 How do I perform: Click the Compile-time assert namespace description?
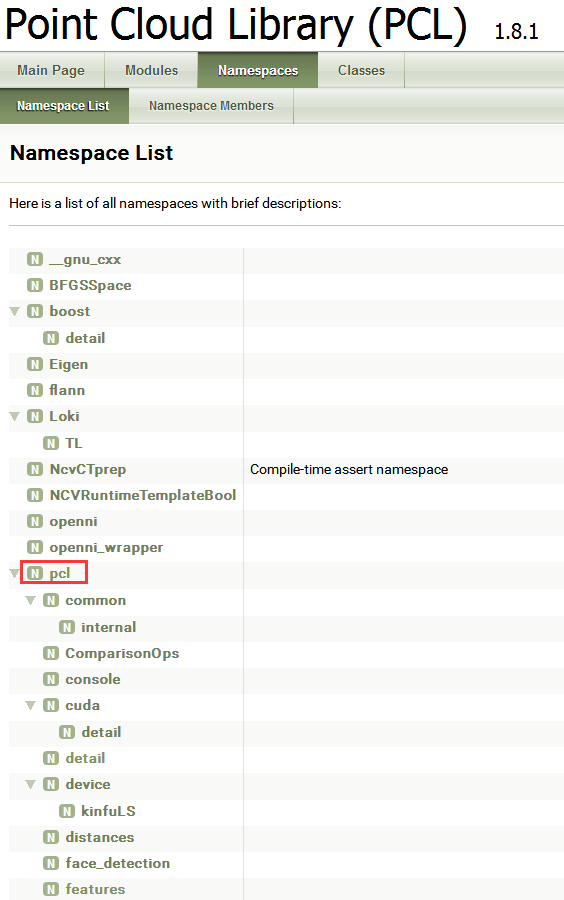[349, 470]
